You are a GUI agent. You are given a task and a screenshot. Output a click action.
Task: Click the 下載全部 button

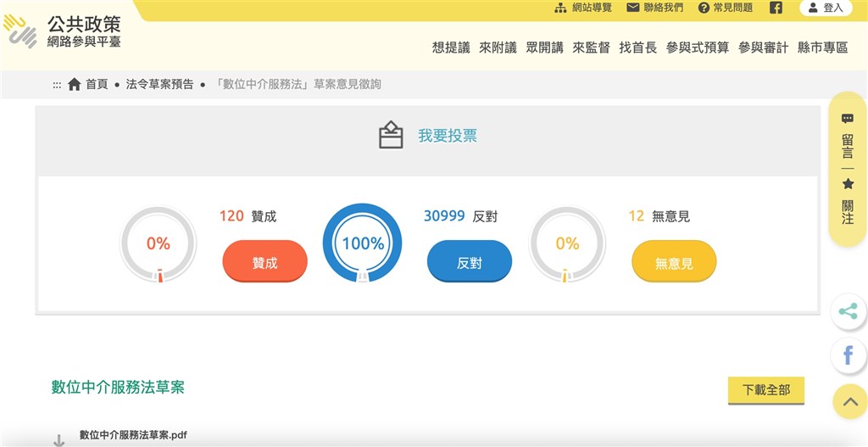765,390
